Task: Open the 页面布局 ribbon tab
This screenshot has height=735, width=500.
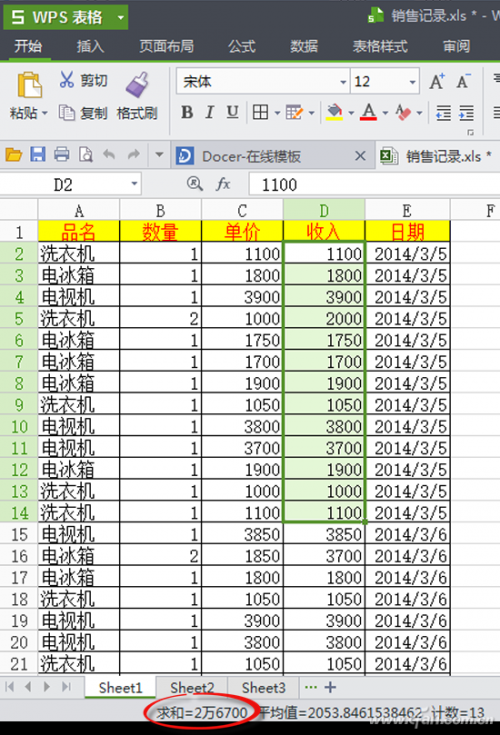Action: click(166, 46)
